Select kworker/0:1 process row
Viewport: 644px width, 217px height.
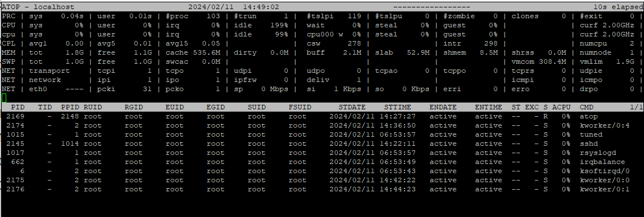[322, 189]
